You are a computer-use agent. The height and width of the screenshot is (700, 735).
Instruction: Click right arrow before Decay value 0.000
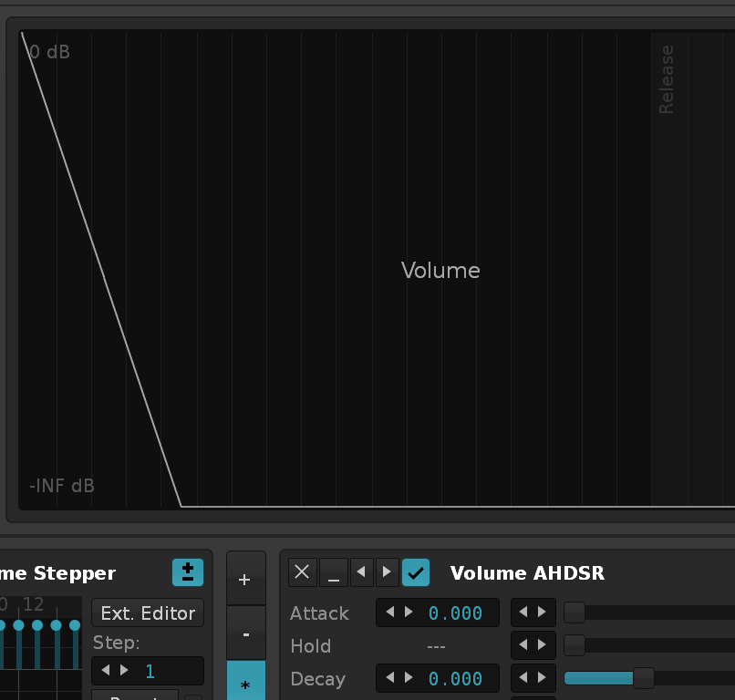tap(409, 677)
